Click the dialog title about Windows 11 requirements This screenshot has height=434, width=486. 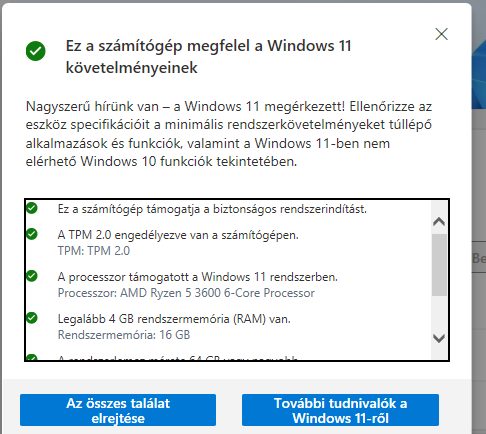click(x=209, y=57)
